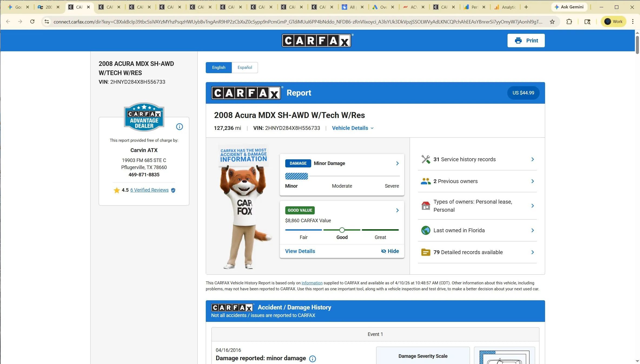
Task: Expand the Vehicle Details dropdown
Action: [353, 128]
